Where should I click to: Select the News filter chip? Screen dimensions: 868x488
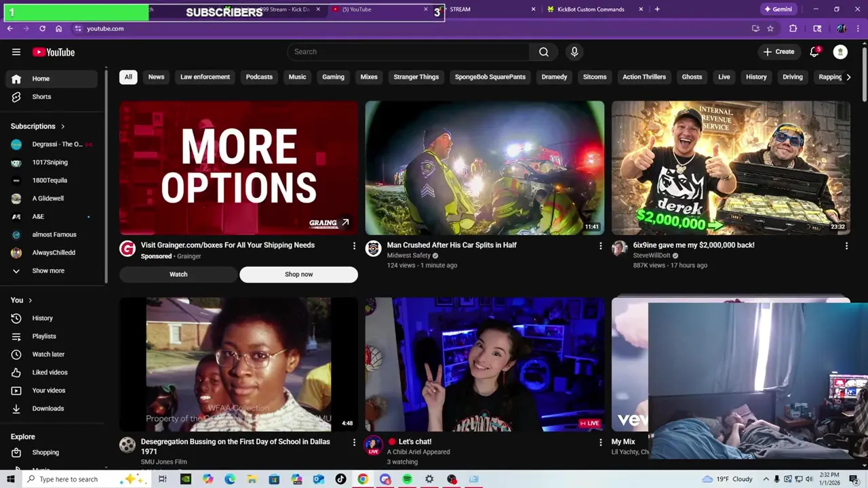coord(157,77)
